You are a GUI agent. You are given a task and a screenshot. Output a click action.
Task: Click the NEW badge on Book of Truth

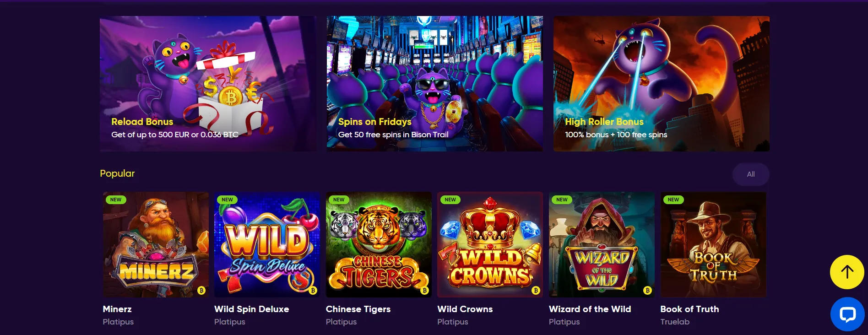pyautogui.click(x=673, y=200)
